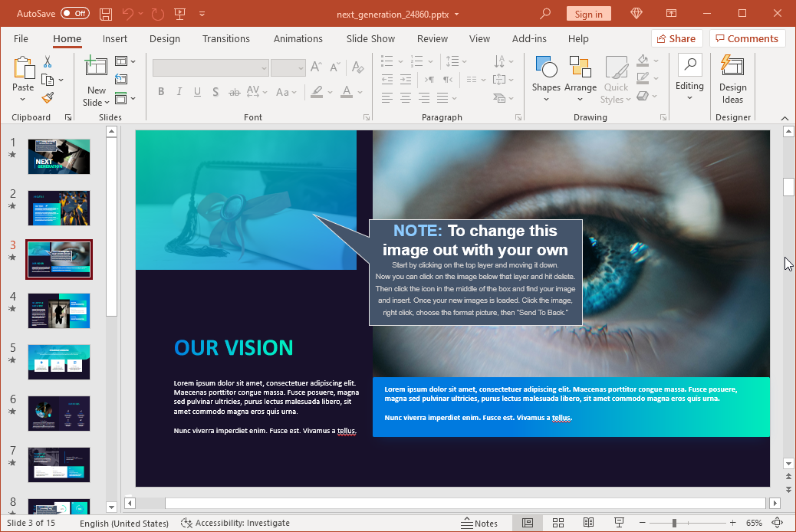Click the Save icon in title bar
Screen dimensions: 796x532
pyautogui.click(x=106, y=14)
